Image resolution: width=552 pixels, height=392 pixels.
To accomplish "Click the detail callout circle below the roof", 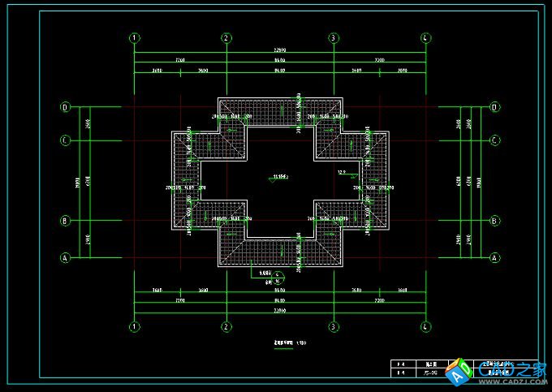I will [x=279, y=277].
